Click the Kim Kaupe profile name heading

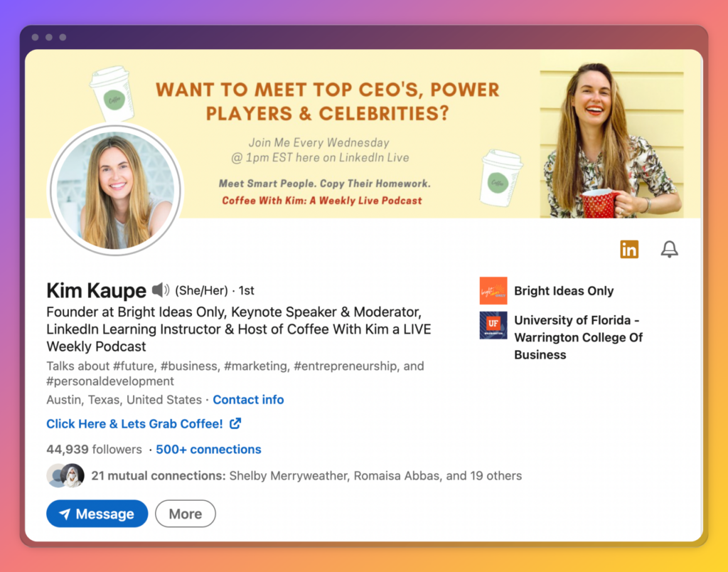tap(96, 290)
